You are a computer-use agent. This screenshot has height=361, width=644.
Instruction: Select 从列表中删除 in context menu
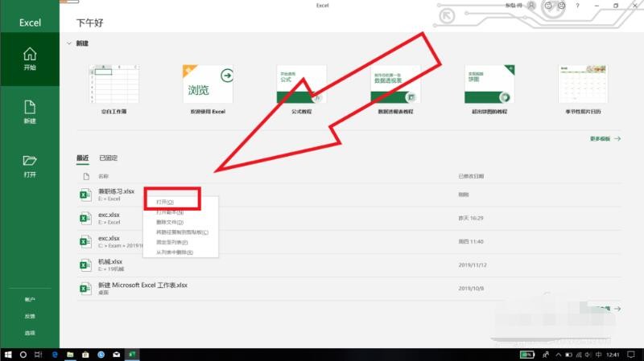174,252
